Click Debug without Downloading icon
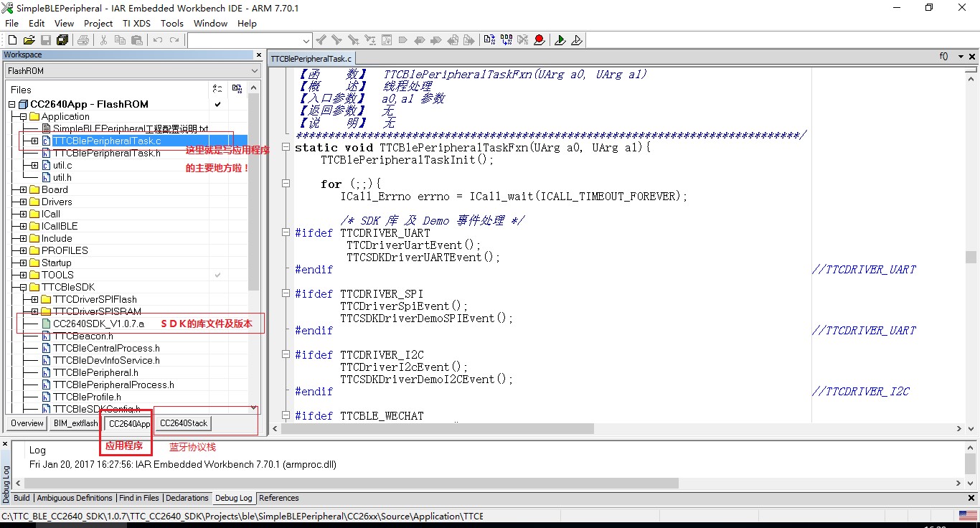The image size is (980, 528). [577, 40]
